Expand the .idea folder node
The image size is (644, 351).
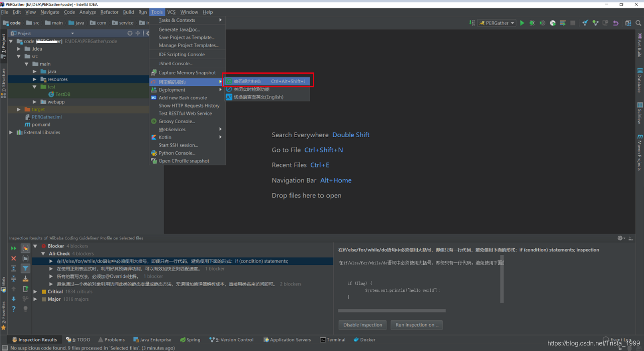(x=18, y=49)
